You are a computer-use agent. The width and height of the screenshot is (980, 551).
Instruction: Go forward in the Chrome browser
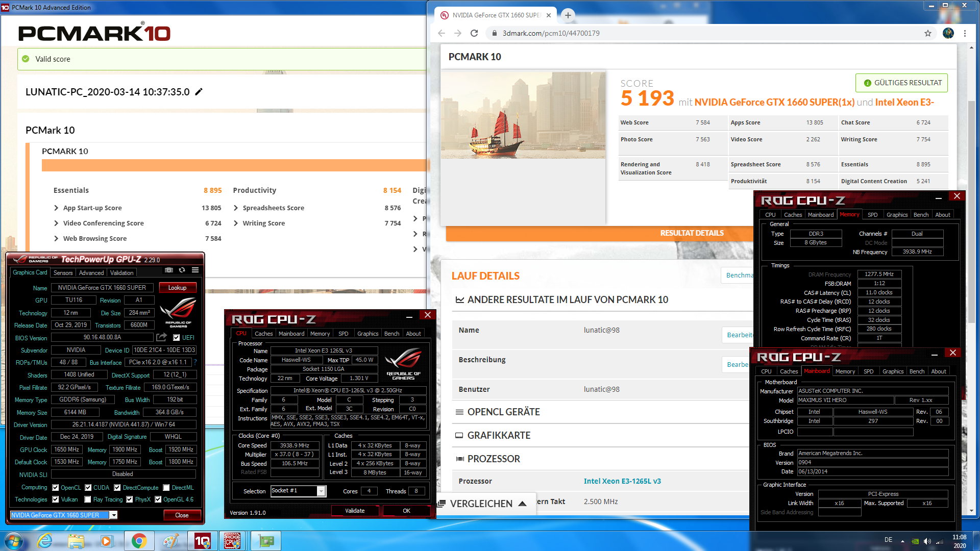tap(458, 33)
